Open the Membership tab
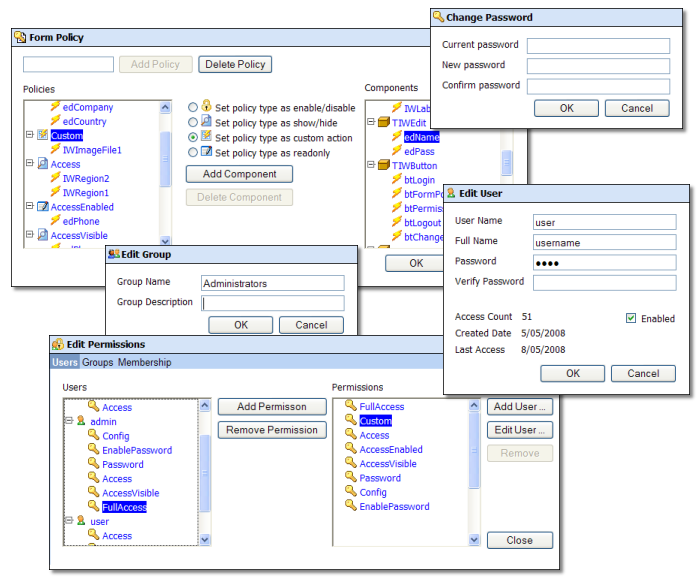Viewport: 700px width, 584px height. [x=144, y=362]
